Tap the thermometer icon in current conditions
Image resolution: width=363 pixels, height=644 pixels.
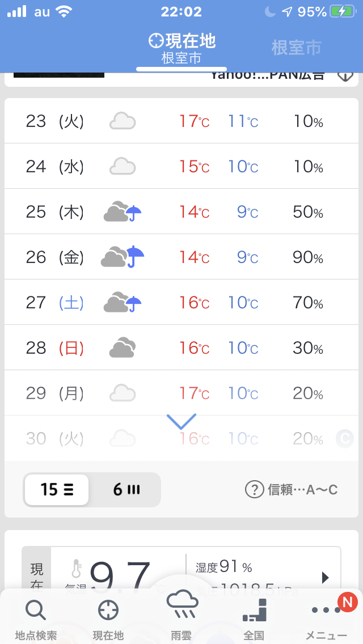[77, 569]
